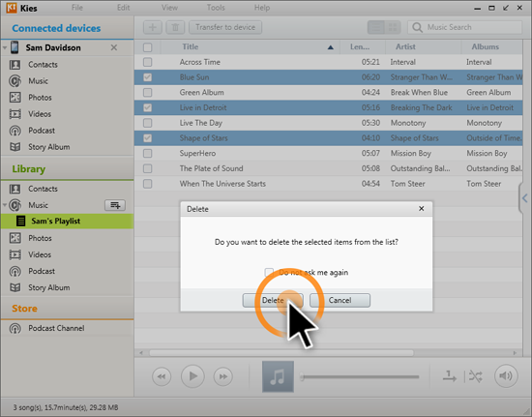
Task: Uncheck the Blue Sun song checkbox
Action: tap(148, 77)
